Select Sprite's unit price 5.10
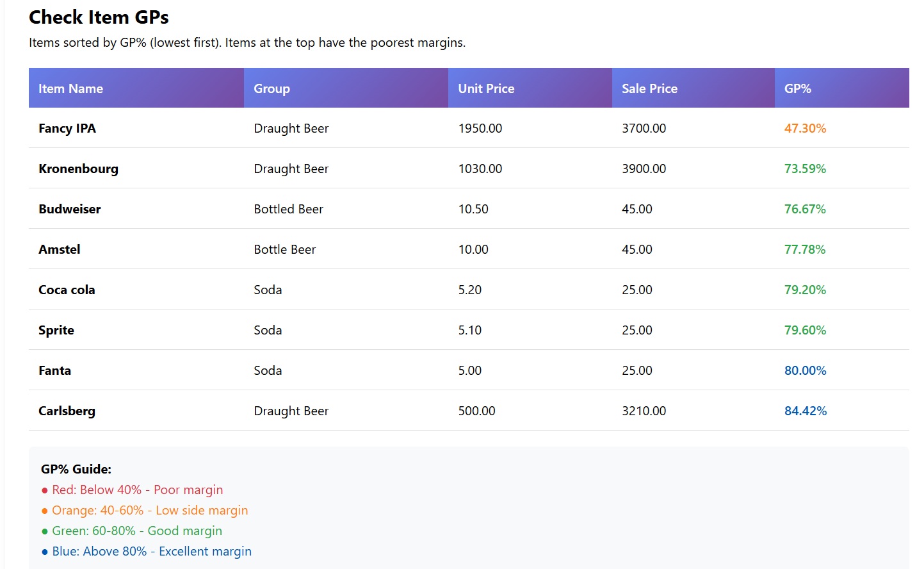 pos(469,330)
